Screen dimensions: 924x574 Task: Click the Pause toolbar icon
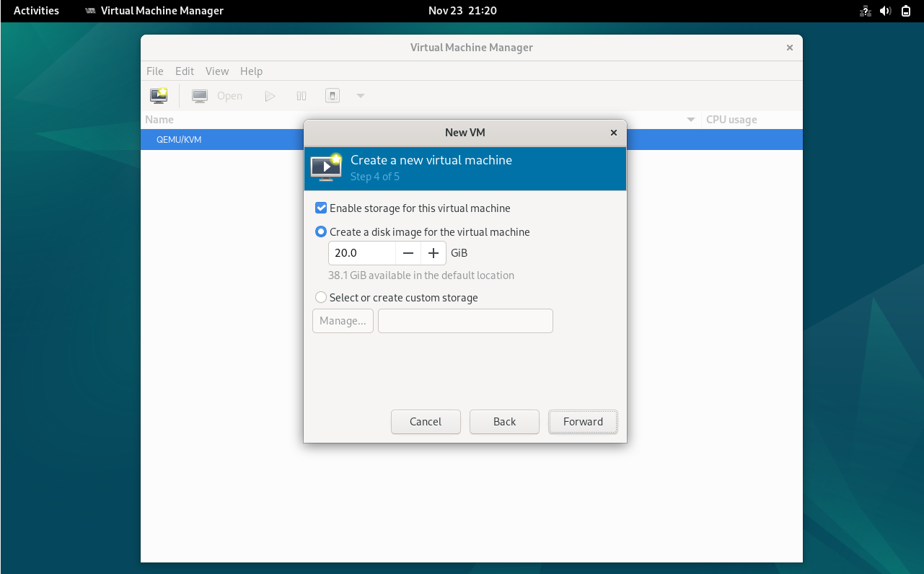point(302,96)
